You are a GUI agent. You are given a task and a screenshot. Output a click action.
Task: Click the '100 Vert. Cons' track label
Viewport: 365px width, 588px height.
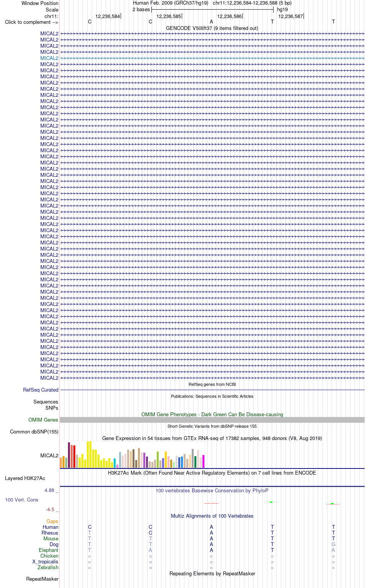pyautogui.click(x=22, y=500)
